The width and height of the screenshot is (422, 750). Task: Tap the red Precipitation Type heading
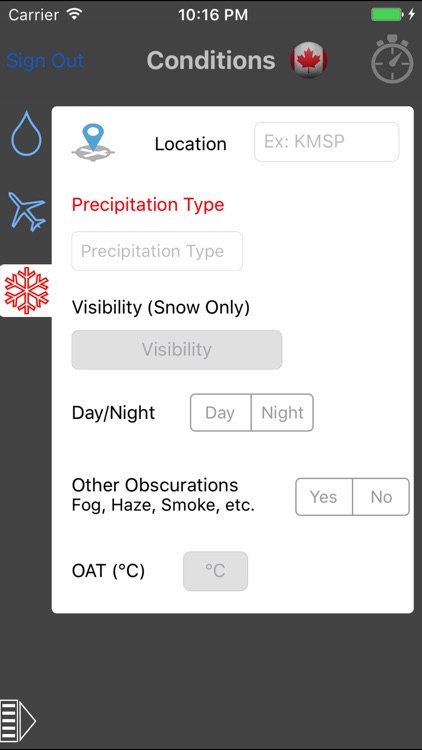coord(148,205)
